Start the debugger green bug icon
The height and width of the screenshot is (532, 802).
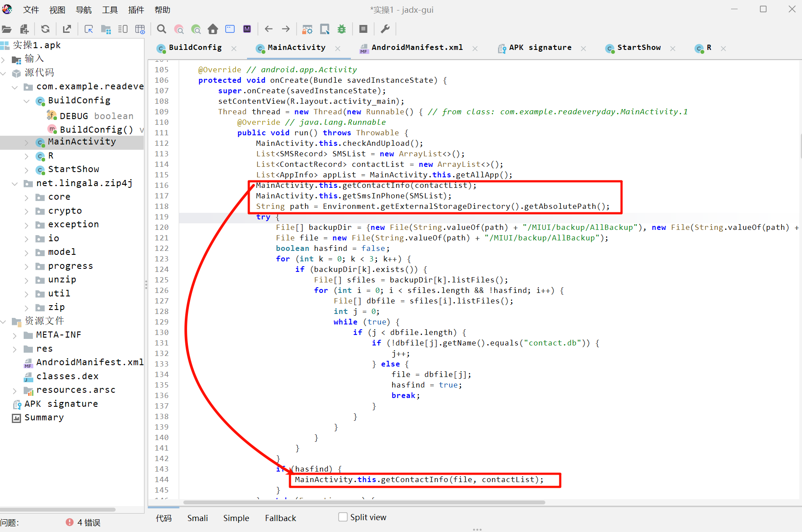point(342,29)
